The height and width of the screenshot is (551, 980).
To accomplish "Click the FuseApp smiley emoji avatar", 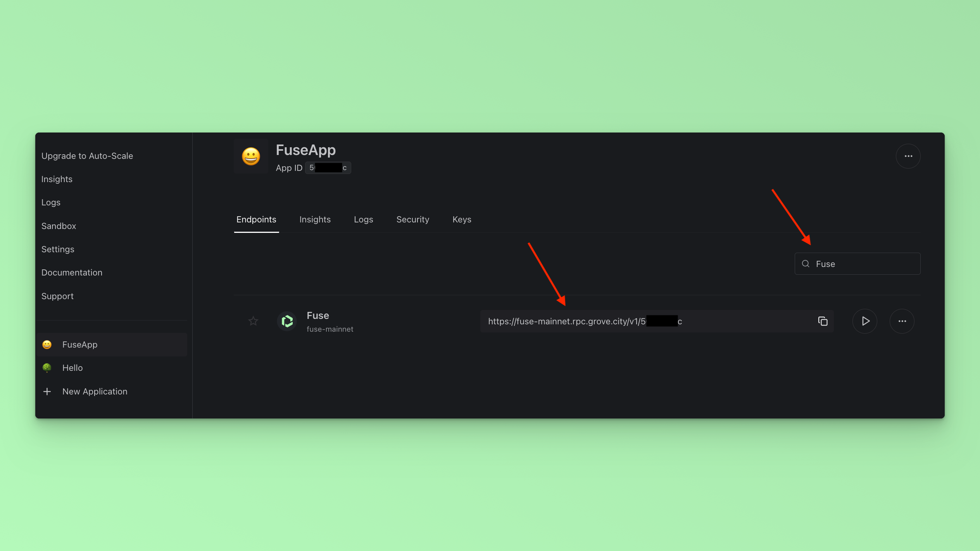I will 251,157.
